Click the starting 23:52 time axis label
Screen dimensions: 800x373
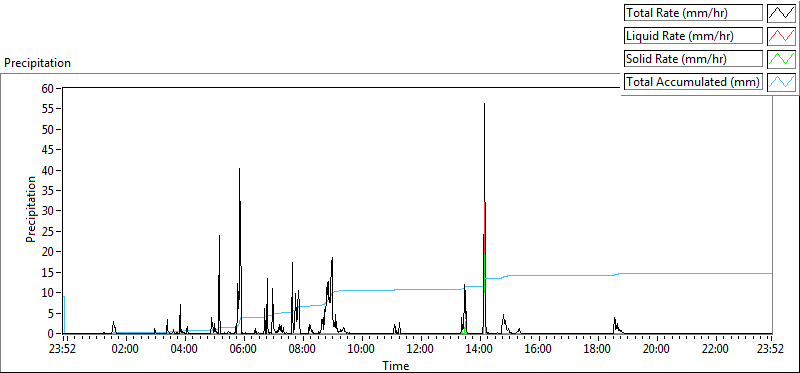click(64, 350)
